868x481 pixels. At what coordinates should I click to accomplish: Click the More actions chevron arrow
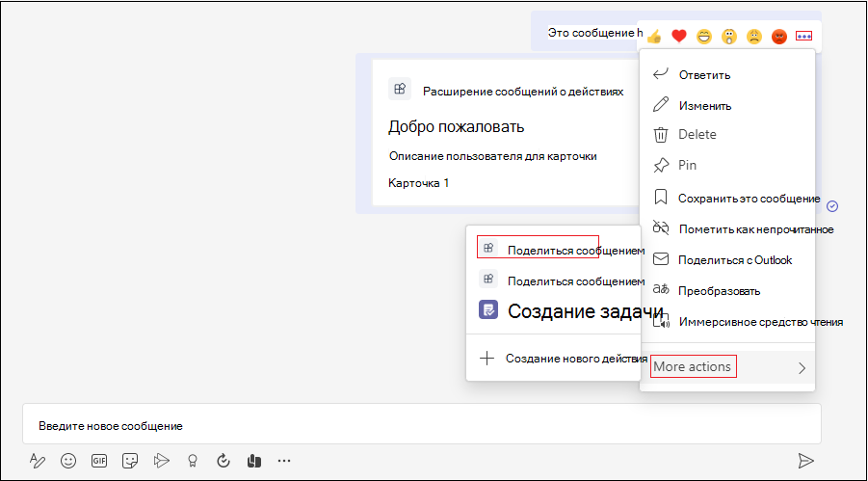point(802,368)
